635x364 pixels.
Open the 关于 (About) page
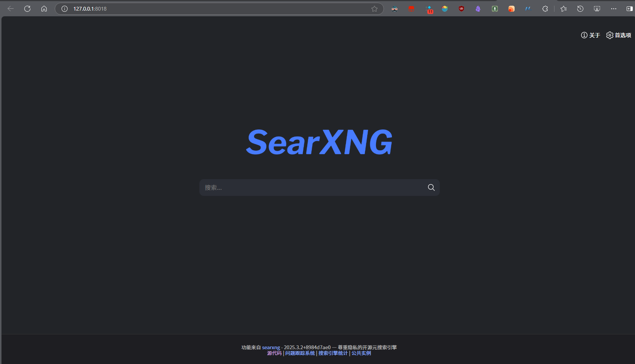[x=591, y=35]
